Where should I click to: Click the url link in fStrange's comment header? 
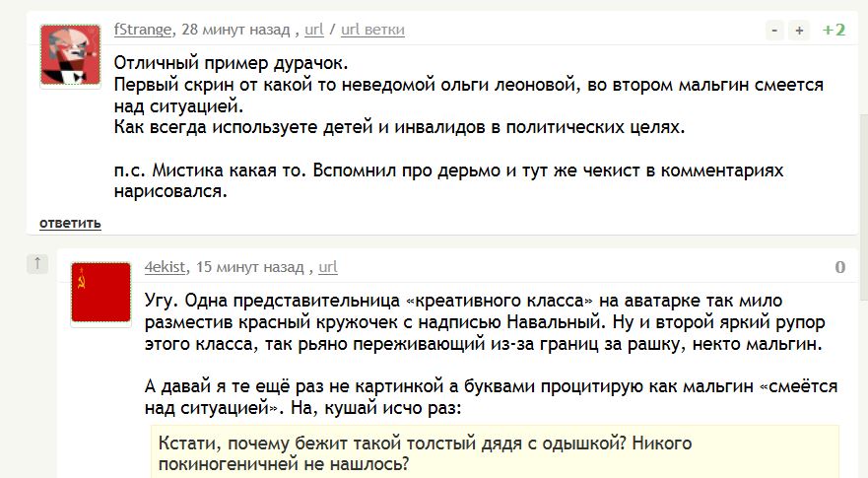pos(314,30)
